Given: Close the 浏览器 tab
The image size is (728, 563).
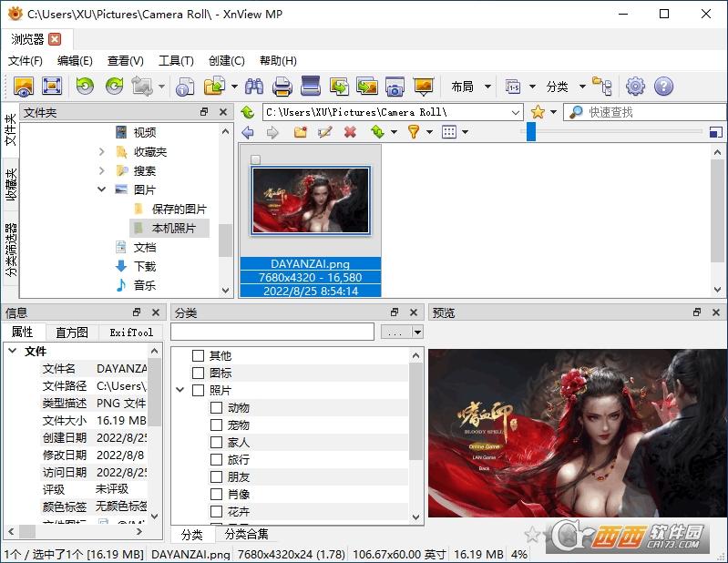Looking at the screenshot, I should [x=55, y=39].
